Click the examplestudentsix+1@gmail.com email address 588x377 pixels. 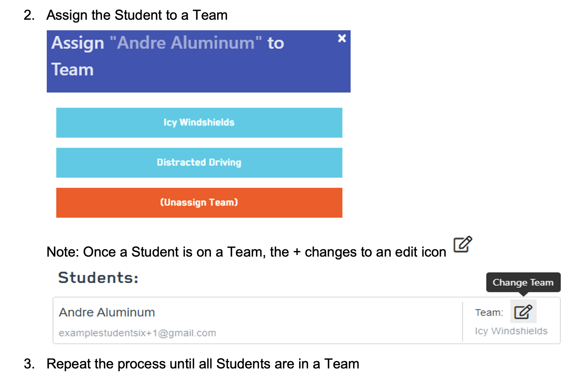coord(137,333)
